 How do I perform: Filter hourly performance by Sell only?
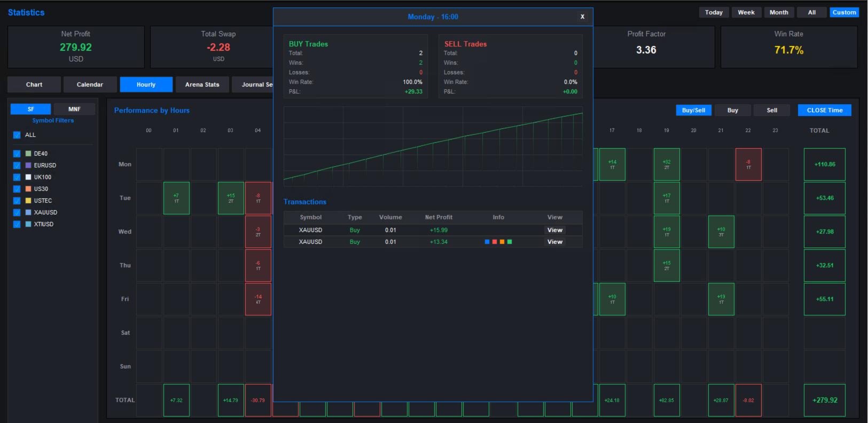772,110
